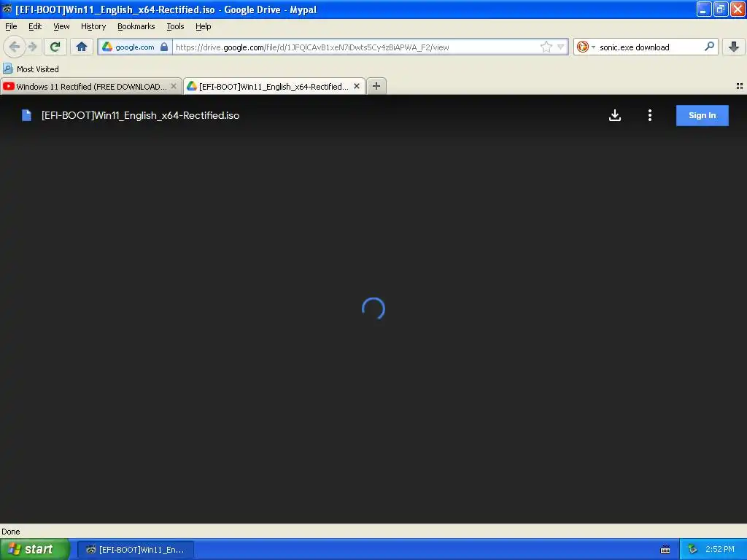747x560 pixels.
Task: Close the Windows 11 Rectified YouTube tab
Action: 174,86
